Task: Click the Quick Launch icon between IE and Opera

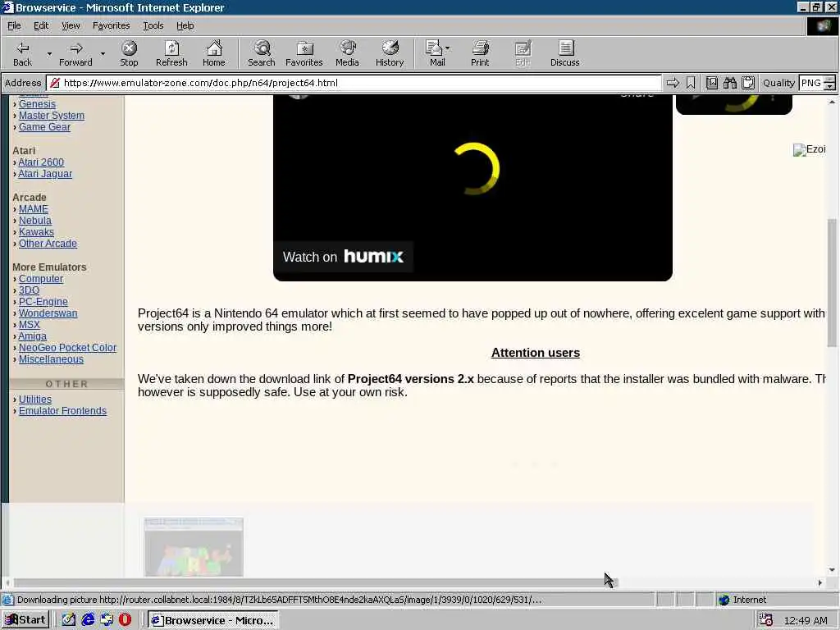Action: pos(107,620)
